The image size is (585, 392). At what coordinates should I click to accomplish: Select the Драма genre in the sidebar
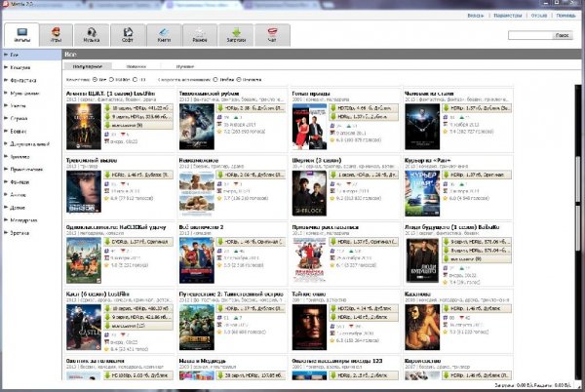(x=18, y=208)
